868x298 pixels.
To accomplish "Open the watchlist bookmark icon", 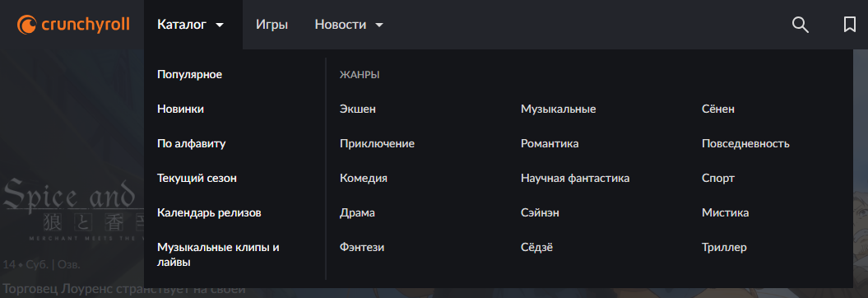I will [849, 25].
